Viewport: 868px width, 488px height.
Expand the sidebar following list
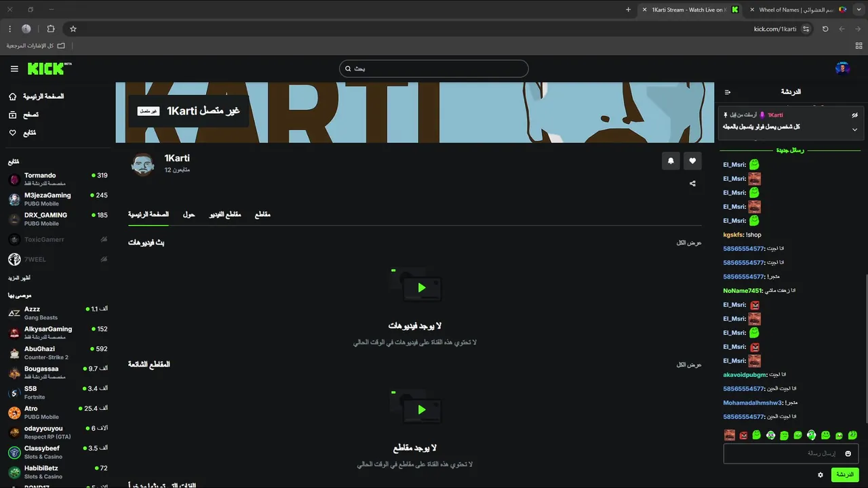pos(19,278)
